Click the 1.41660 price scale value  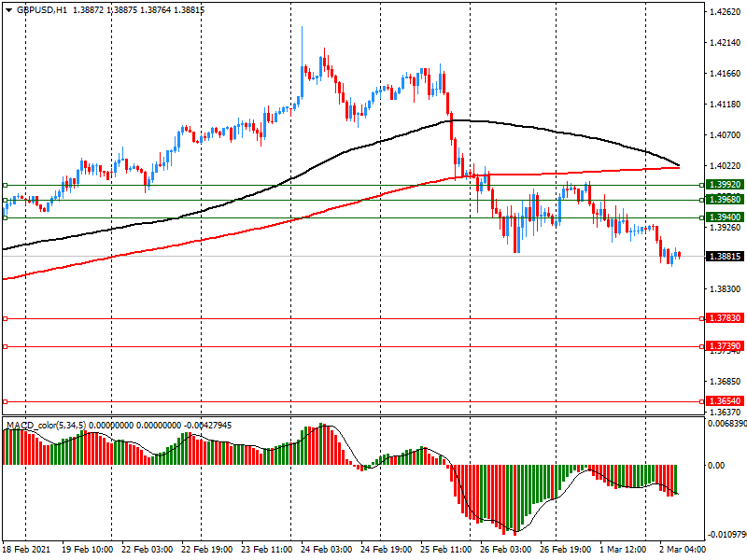pyautogui.click(x=726, y=74)
